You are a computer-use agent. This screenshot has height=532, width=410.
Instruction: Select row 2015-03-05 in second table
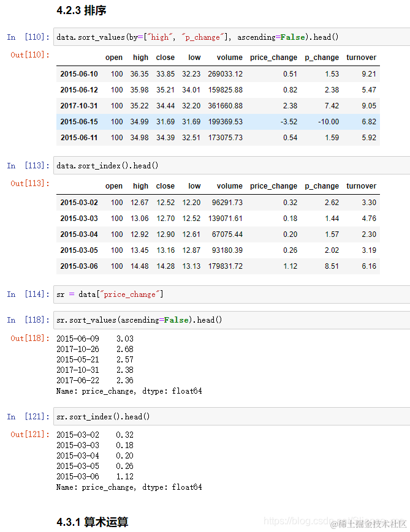[x=218, y=250]
